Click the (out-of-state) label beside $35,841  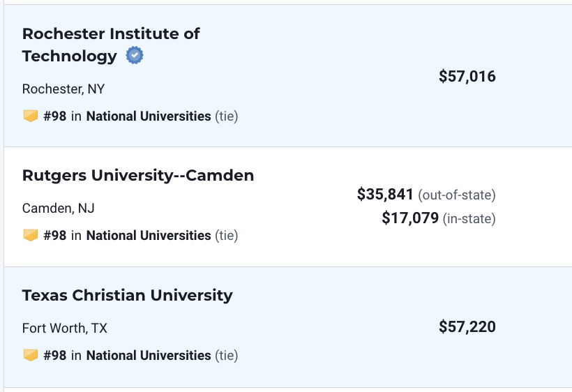[x=457, y=195]
